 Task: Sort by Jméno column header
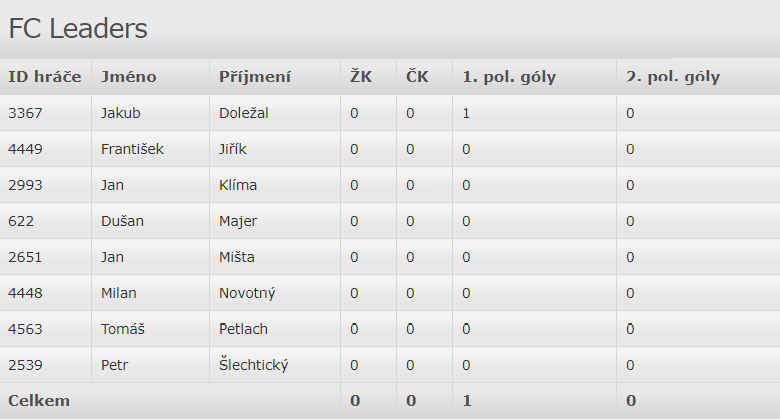(x=129, y=77)
